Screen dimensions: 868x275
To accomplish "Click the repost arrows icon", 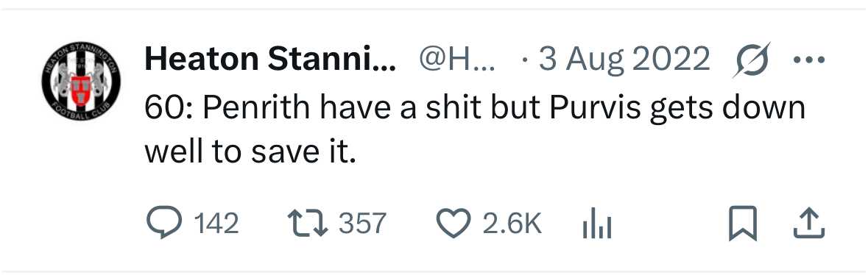I will (308, 224).
